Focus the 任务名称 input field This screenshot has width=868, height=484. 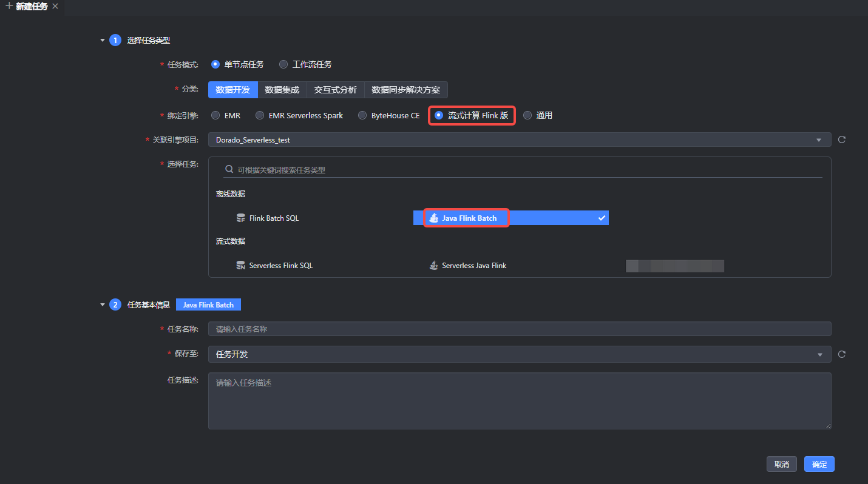pyautogui.click(x=520, y=329)
